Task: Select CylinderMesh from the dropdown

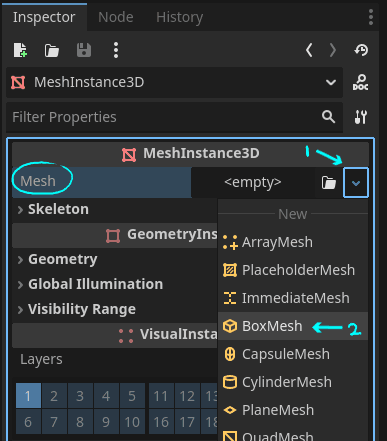Action: coord(293,382)
